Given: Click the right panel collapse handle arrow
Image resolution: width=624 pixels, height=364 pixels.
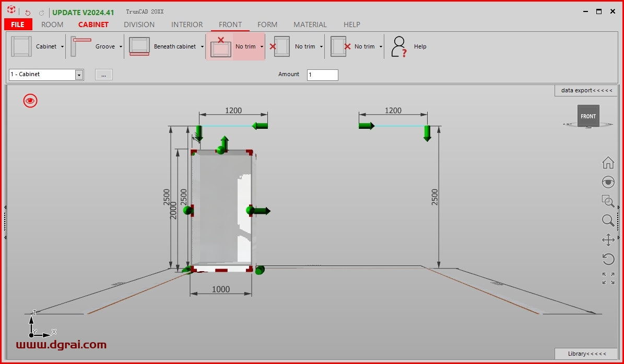Looking at the screenshot, I should point(618,208).
